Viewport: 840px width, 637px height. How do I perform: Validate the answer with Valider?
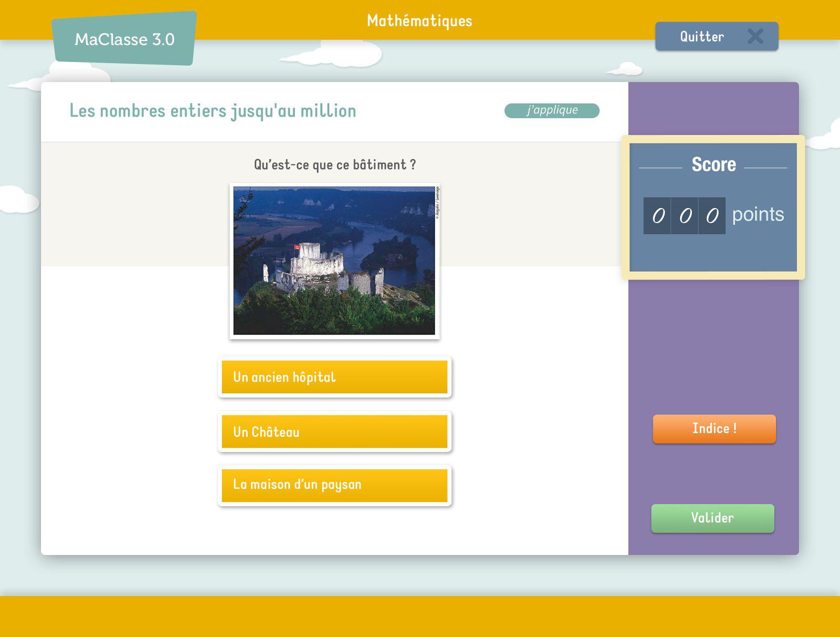[x=712, y=518]
